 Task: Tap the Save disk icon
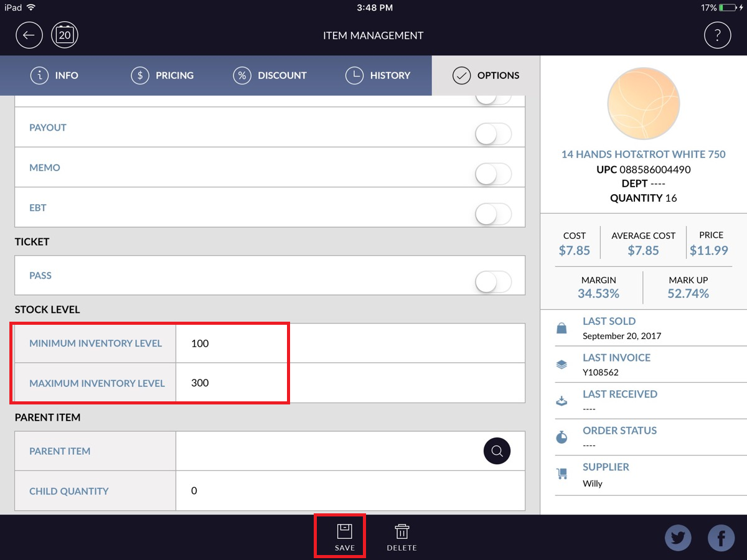point(344,532)
